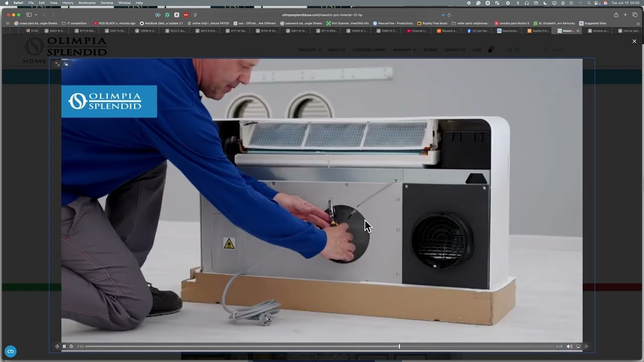
Task: Open the video player's AirPlay or picture-in-picture icon
Action: pos(578,346)
